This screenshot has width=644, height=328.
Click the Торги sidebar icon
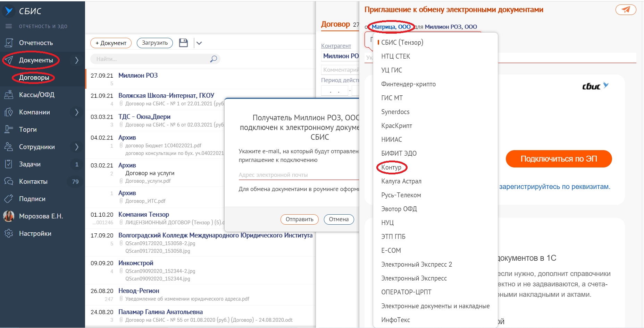click(x=9, y=129)
